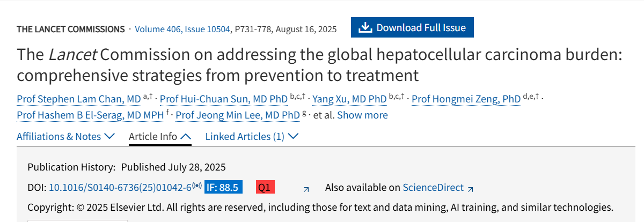Open the ScienceDirect link

433,187
